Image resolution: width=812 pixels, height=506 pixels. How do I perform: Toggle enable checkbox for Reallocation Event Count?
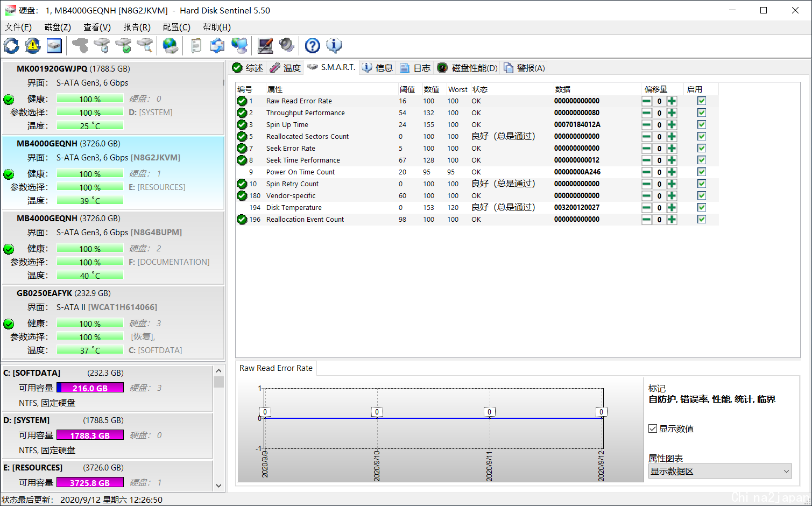click(702, 220)
